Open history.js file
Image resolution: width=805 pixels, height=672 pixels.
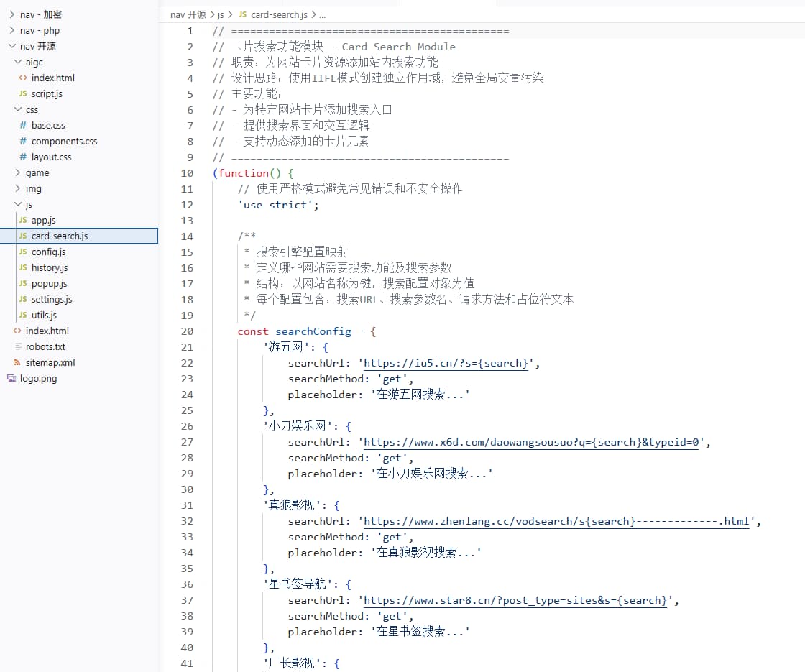pyautogui.click(x=50, y=267)
